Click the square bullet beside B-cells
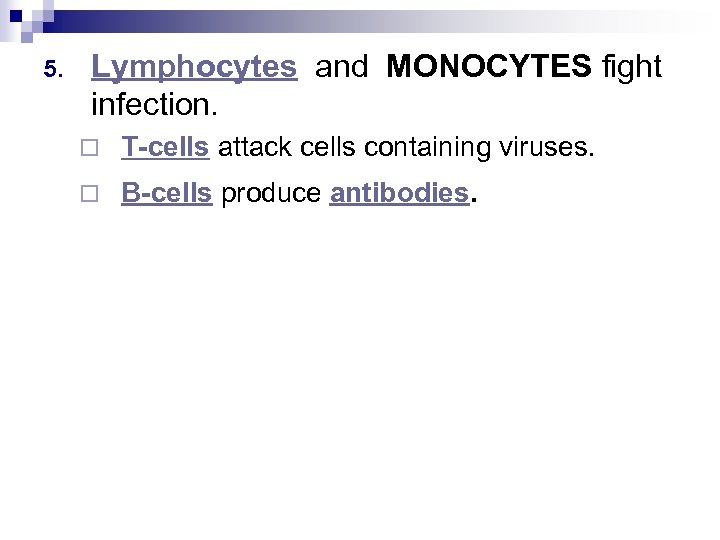The image size is (720, 540). click(x=90, y=195)
